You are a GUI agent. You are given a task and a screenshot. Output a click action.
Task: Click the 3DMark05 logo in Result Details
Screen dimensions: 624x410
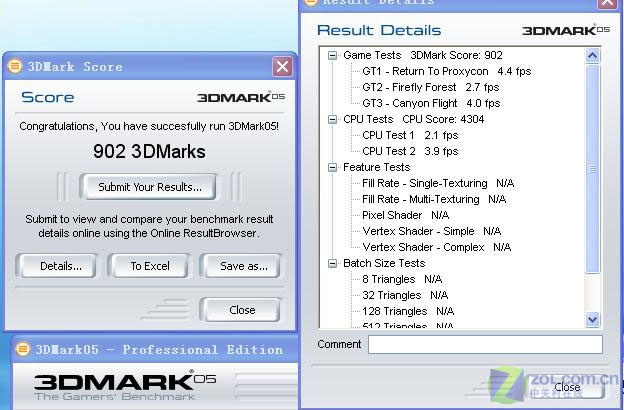click(x=566, y=30)
